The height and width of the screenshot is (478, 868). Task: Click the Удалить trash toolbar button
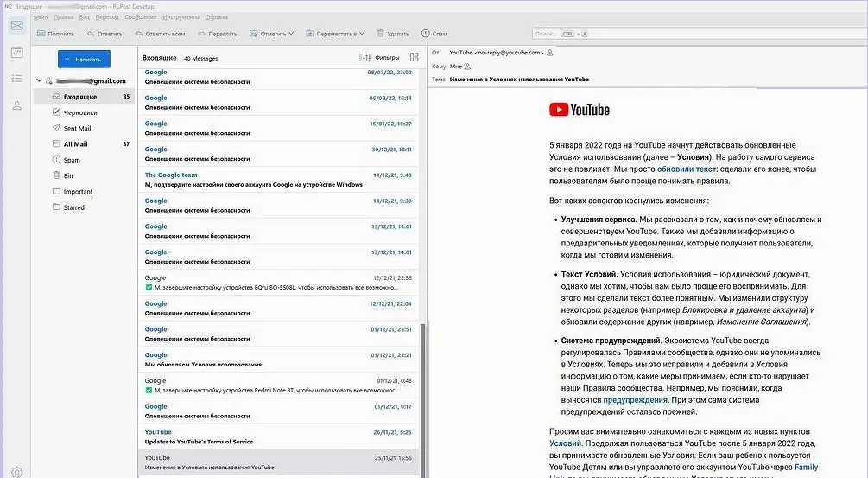[x=392, y=34]
